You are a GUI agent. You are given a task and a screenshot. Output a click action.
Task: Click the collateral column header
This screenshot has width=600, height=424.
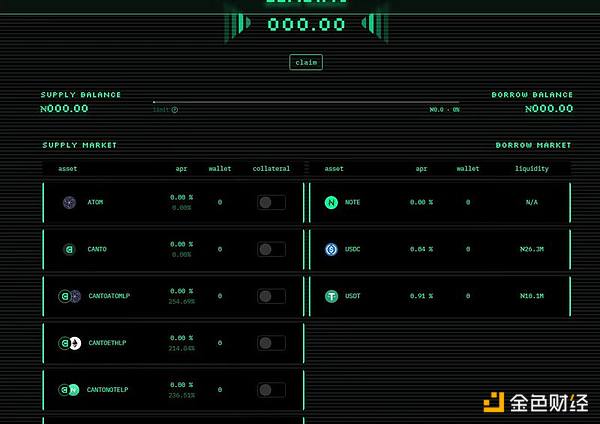point(271,169)
